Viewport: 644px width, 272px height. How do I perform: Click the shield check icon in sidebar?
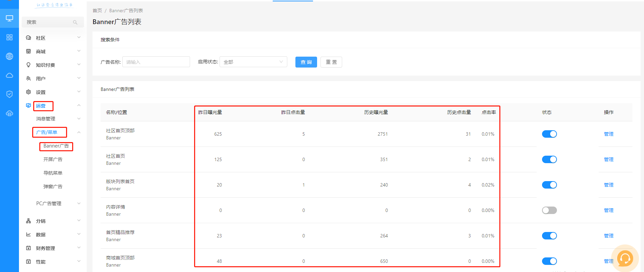pyautogui.click(x=9, y=94)
